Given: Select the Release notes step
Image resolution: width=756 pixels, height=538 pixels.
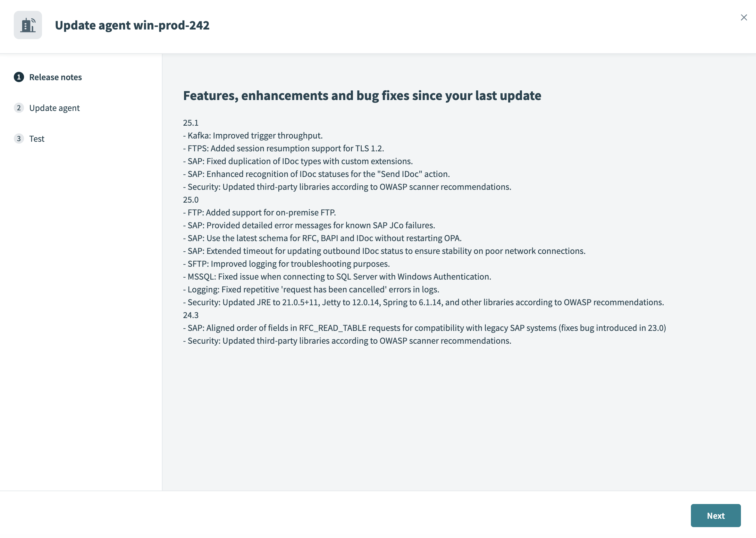Looking at the screenshot, I should (55, 77).
